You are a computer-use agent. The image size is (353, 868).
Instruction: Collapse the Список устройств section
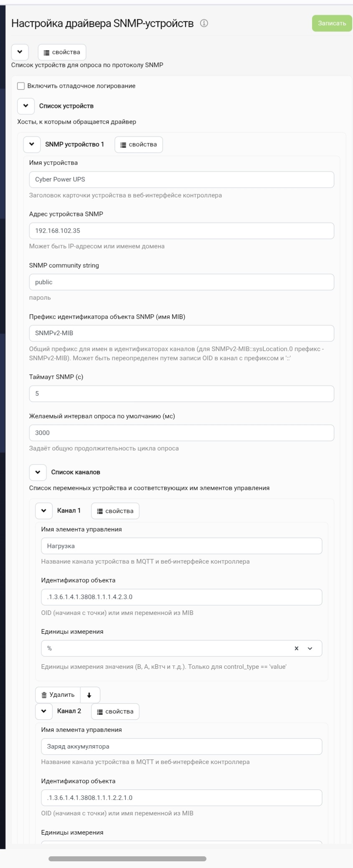click(26, 106)
